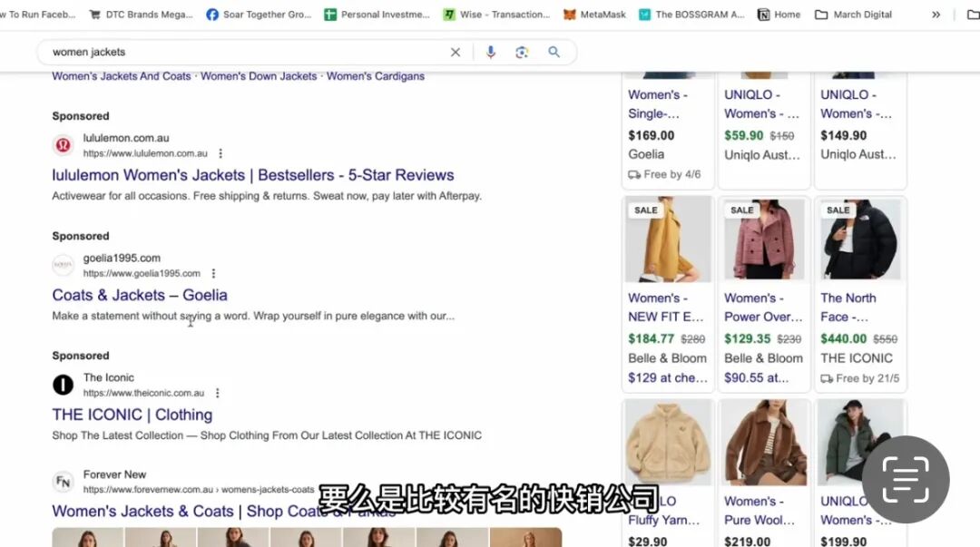
Task: Open goelia1995 ad three-dot options
Action: 214,273
